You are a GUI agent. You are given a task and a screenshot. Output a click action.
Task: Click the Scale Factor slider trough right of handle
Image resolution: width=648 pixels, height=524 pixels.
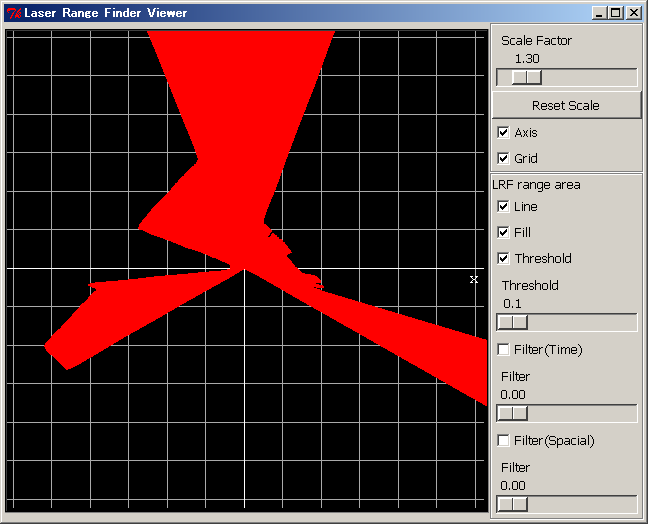pyautogui.click(x=590, y=77)
